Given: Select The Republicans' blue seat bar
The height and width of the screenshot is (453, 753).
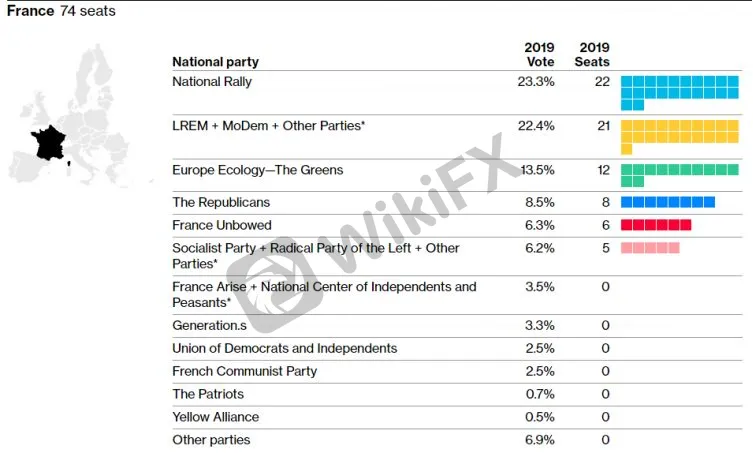Looking at the screenshot, I should click(668, 202).
